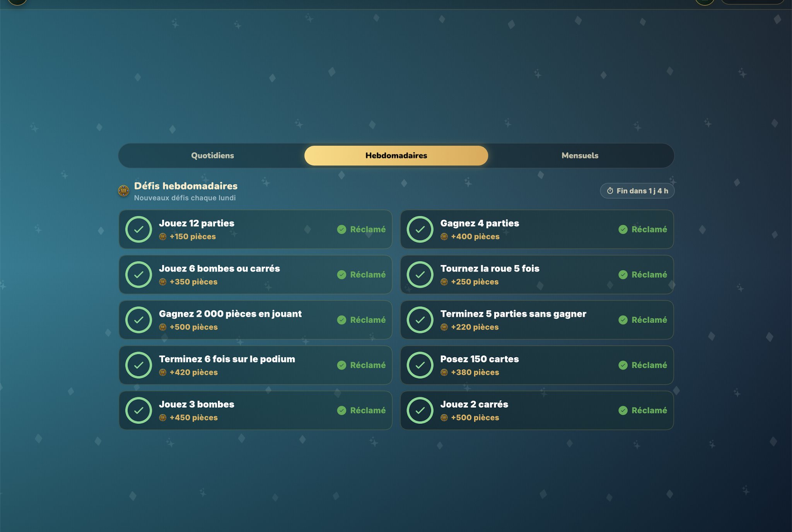Click Réclamé on Terminez 5 parties sans gagner
Image resolution: width=792 pixels, height=532 pixels.
point(643,320)
